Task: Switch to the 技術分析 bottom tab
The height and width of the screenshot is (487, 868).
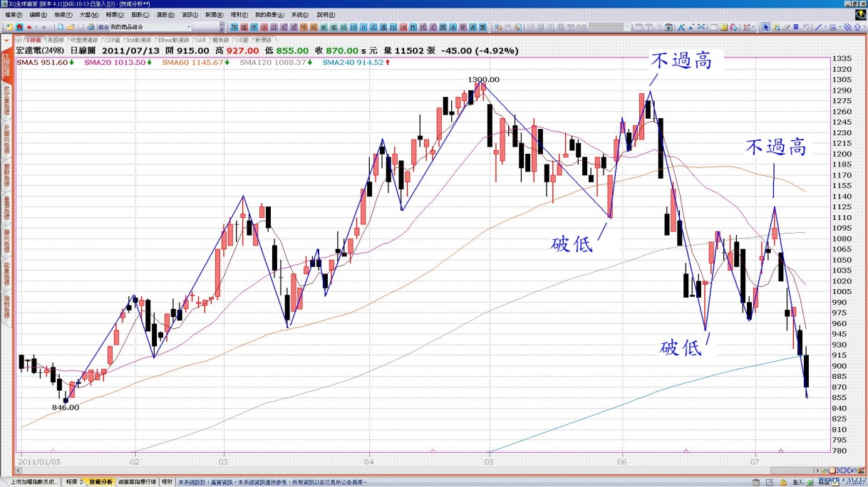Action: tap(100, 482)
